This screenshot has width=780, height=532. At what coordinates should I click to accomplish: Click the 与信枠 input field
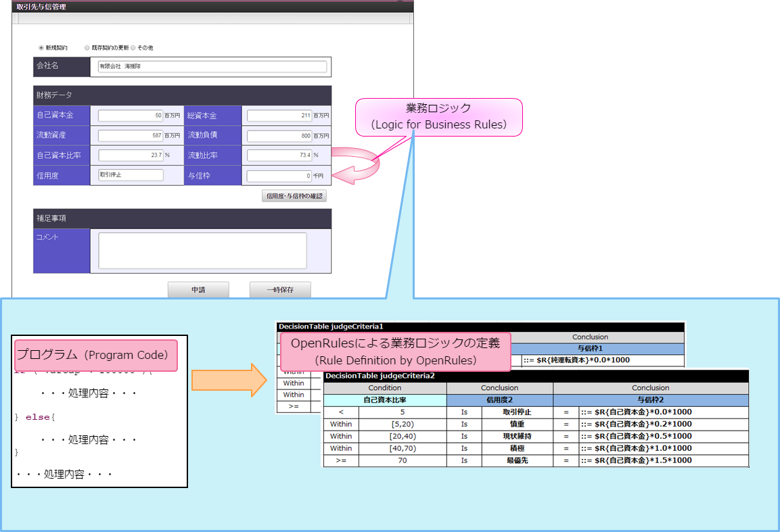pos(279,176)
